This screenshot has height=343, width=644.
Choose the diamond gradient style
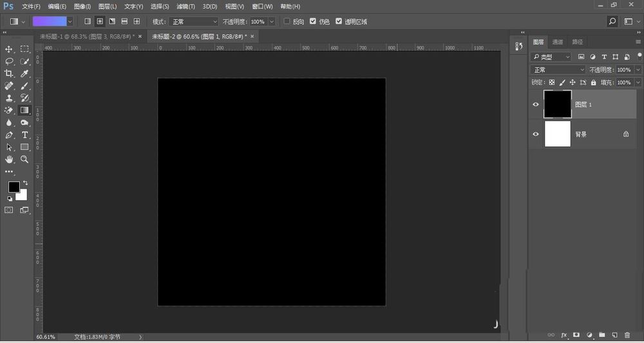pos(137,21)
